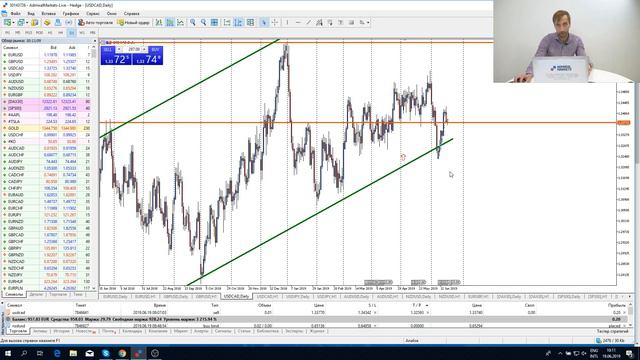640x360 pixels.
Task: Zoom in on the chart
Action: click(193, 22)
